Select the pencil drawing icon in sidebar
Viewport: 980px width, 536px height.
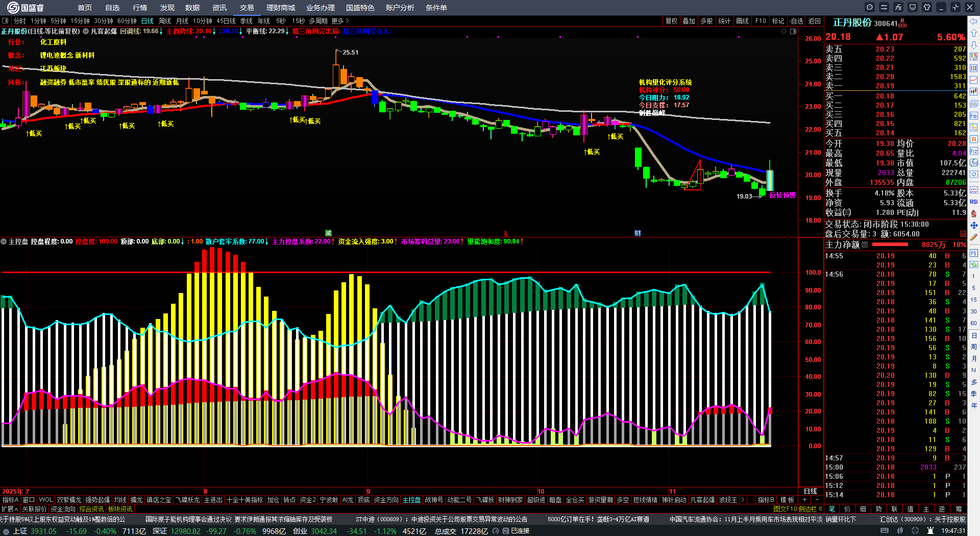coord(974,237)
